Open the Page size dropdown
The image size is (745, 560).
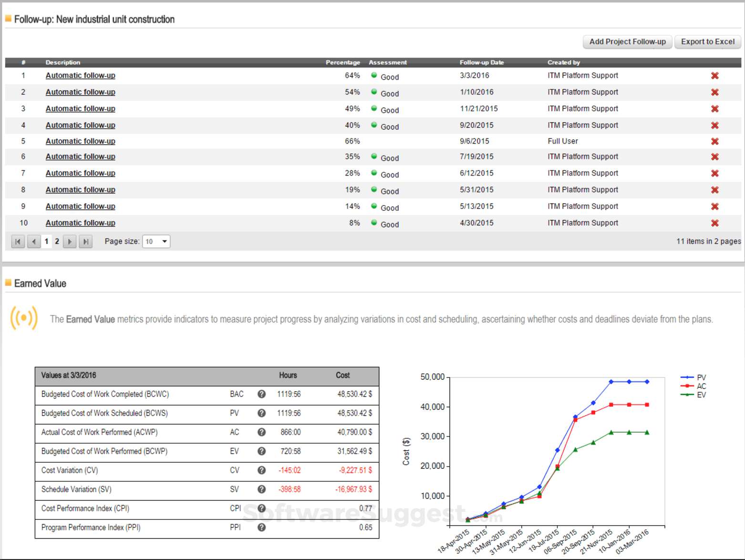156,242
